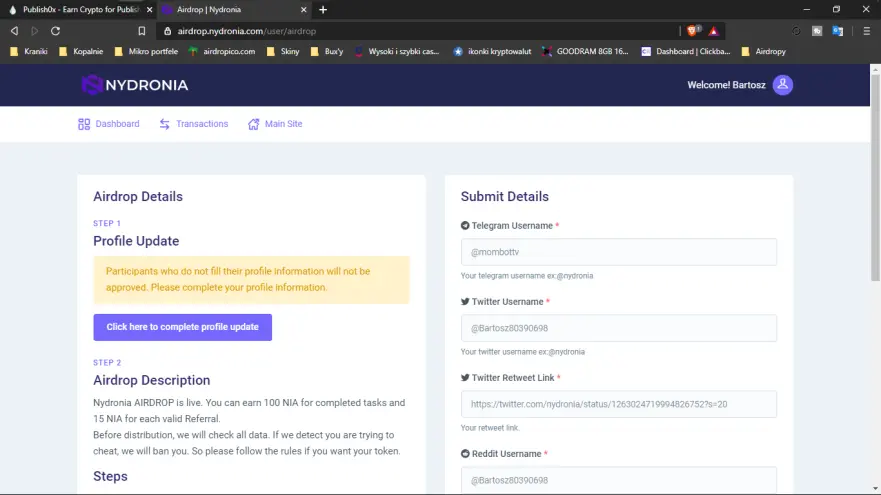Viewport: 881px width, 495px height.
Task: Go to Dashboard menu item
Action: tap(109, 124)
